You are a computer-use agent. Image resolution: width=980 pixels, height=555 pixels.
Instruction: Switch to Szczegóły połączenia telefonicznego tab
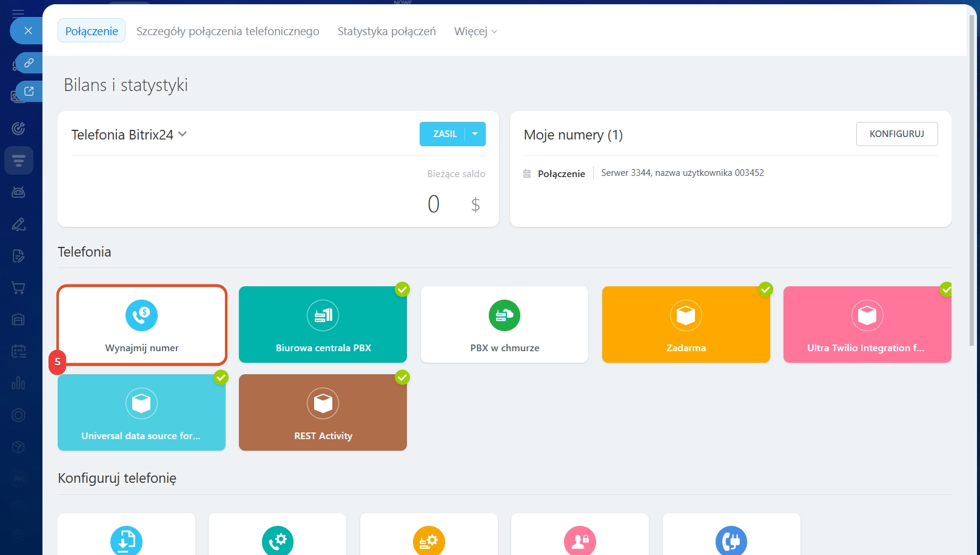tap(227, 32)
